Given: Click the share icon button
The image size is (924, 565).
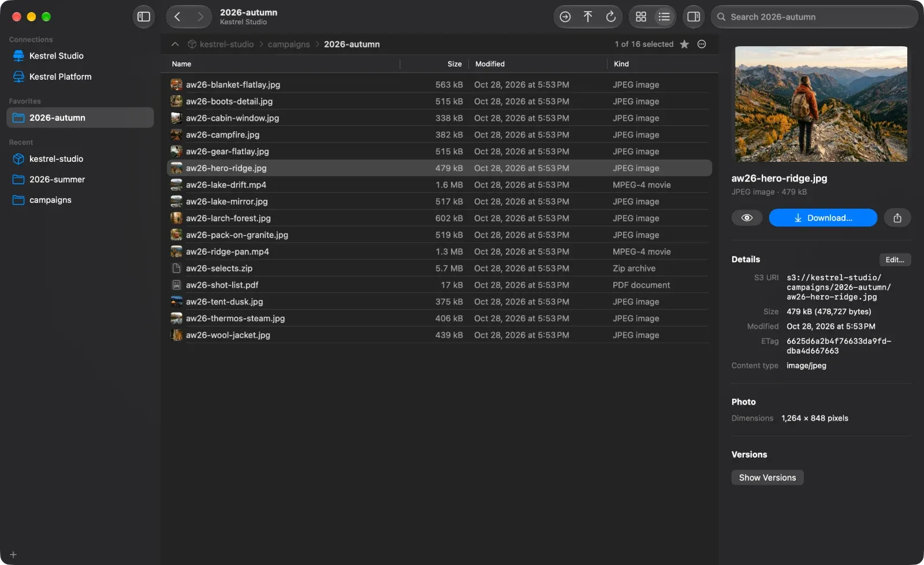Looking at the screenshot, I should 897,218.
